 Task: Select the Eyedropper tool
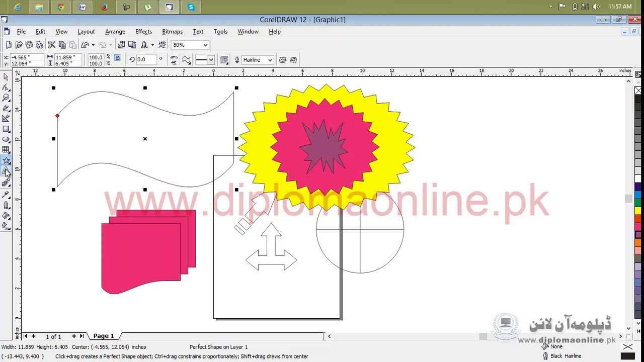6,195
